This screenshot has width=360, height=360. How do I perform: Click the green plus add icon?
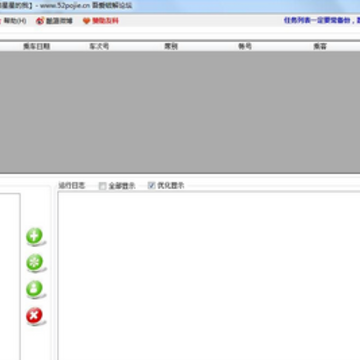(35, 236)
